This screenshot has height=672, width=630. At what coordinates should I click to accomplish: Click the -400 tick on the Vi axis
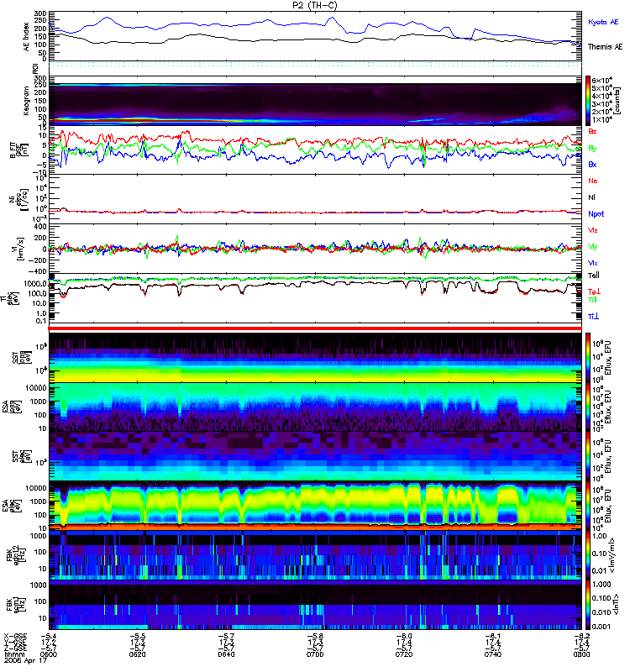pos(38,271)
